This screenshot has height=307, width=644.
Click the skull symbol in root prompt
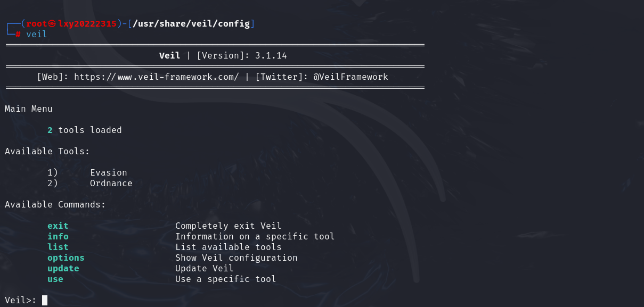click(x=52, y=24)
